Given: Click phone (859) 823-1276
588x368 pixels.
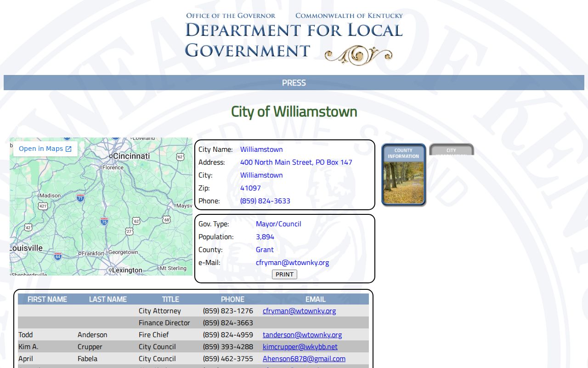Looking at the screenshot, I should 228,311.
